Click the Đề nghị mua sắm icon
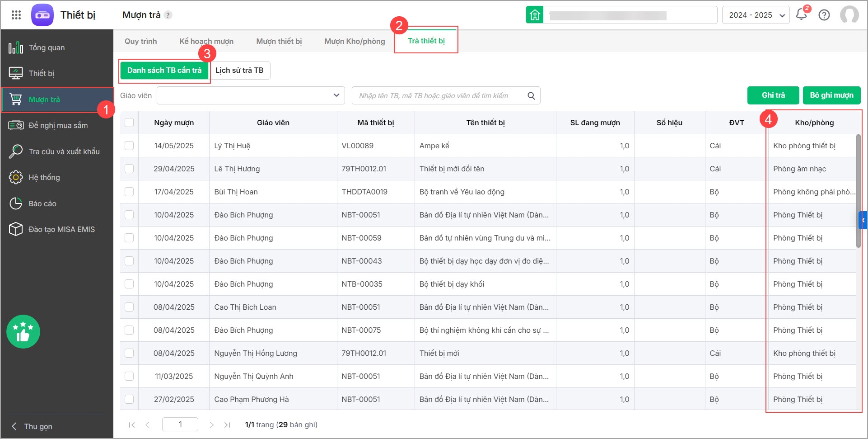The width and height of the screenshot is (868, 439). (x=16, y=125)
